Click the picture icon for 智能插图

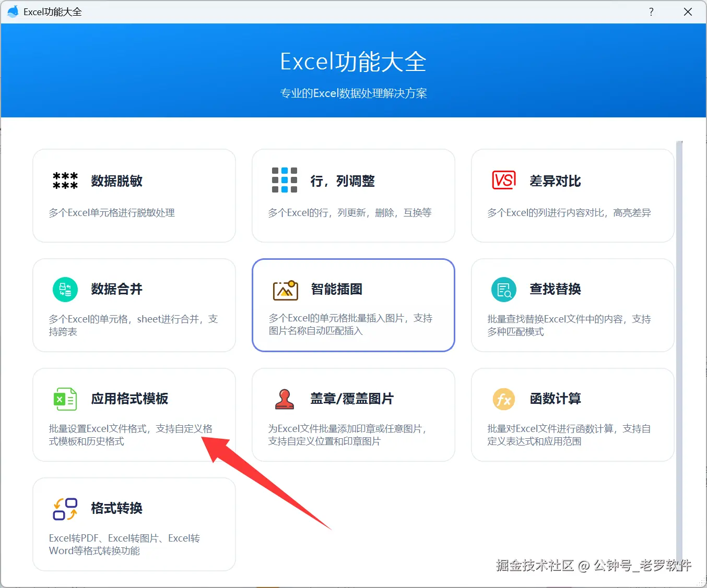pyautogui.click(x=286, y=290)
